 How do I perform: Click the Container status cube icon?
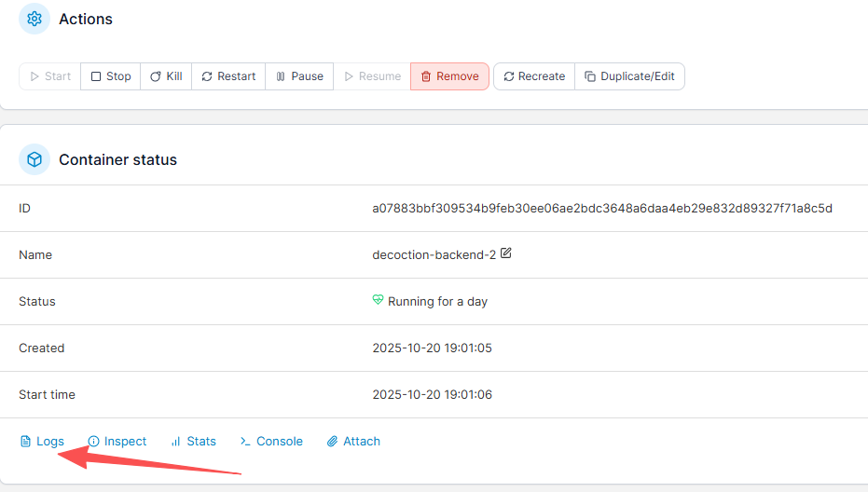click(x=34, y=159)
